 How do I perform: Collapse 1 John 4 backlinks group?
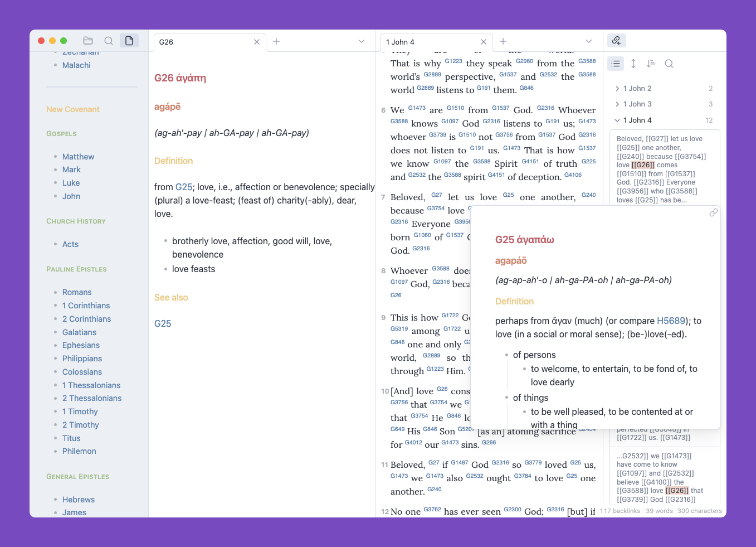pos(664,120)
